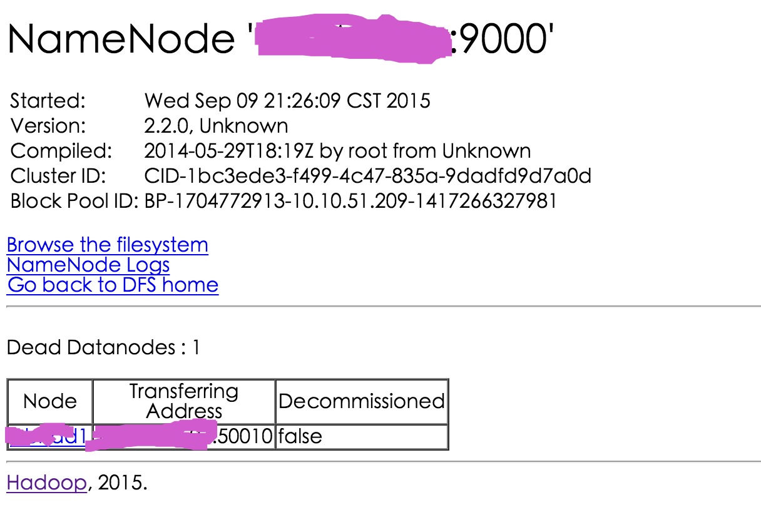Click the Compiled date value text
Screen dimensions: 761x532
[337, 151]
